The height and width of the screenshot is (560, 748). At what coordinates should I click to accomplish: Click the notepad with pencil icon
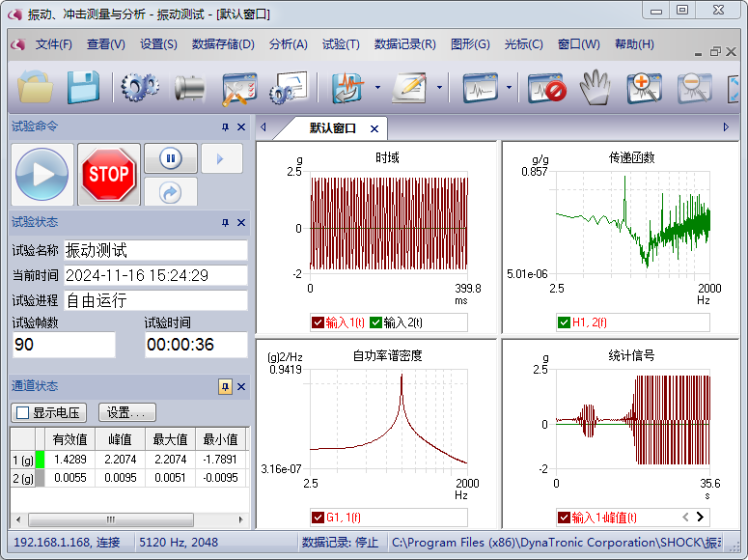409,87
